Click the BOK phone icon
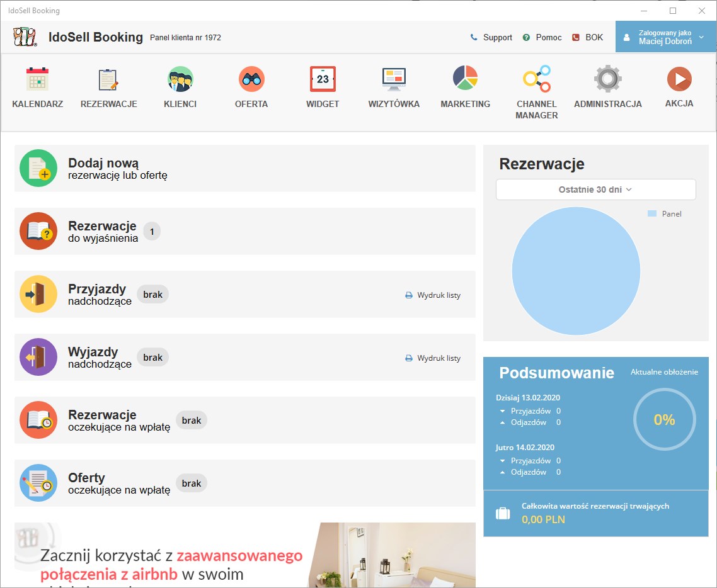The height and width of the screenshot is (588, 717). pyautogui.click(x=576, y=38)
